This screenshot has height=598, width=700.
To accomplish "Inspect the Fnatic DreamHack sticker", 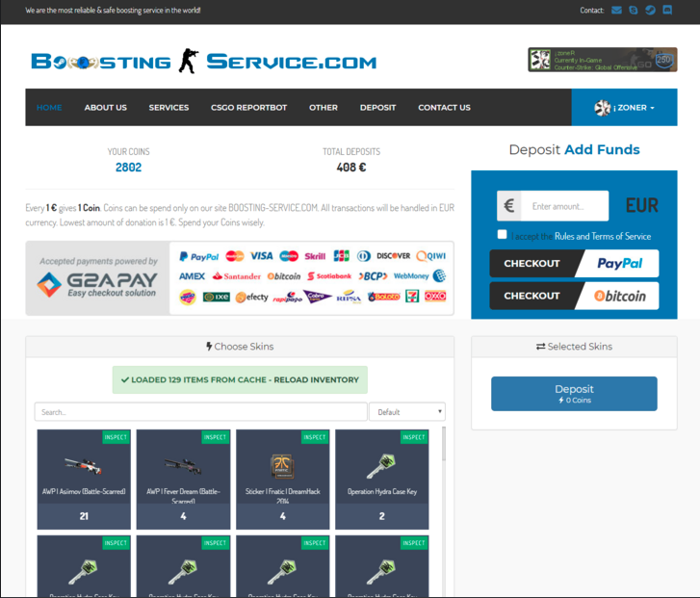I will (315, 437).
